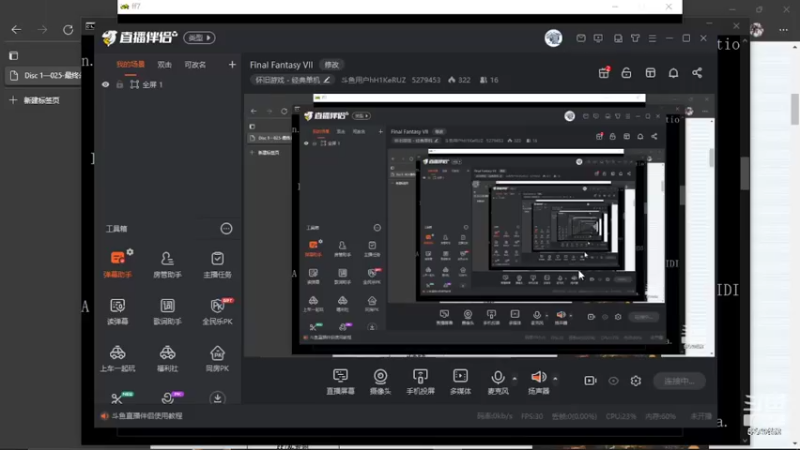The width and height of the screenshot is (800, 450).
Task: Open the 房管助手 room manager tool
Action: click(x=167, y=264)
